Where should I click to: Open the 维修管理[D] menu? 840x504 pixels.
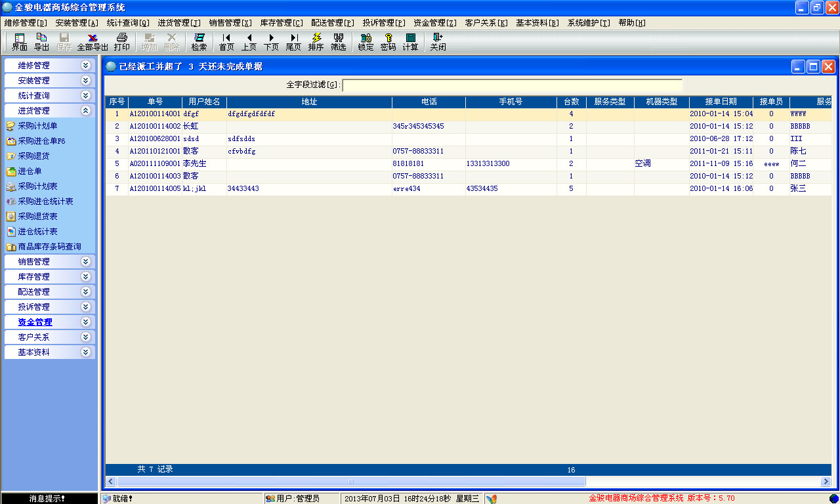(26, 23)
